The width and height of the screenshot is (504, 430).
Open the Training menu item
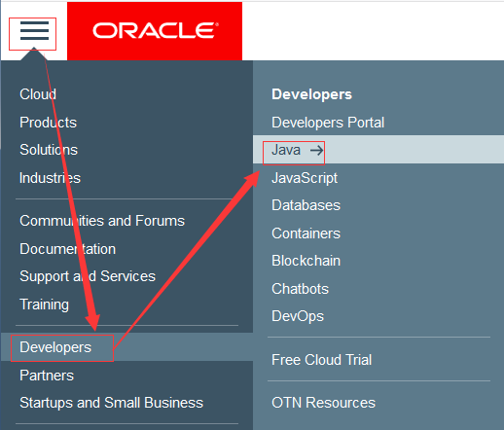click(x=45, y=305)
